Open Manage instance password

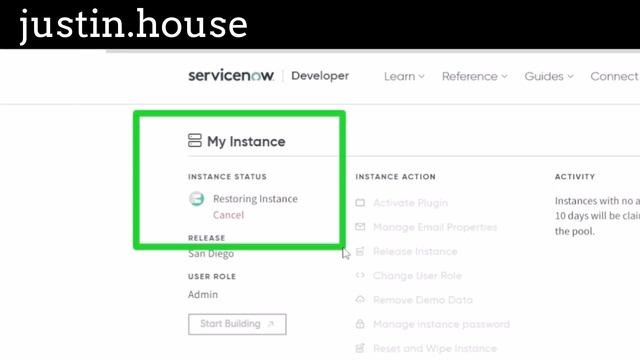tap(441, 324)
